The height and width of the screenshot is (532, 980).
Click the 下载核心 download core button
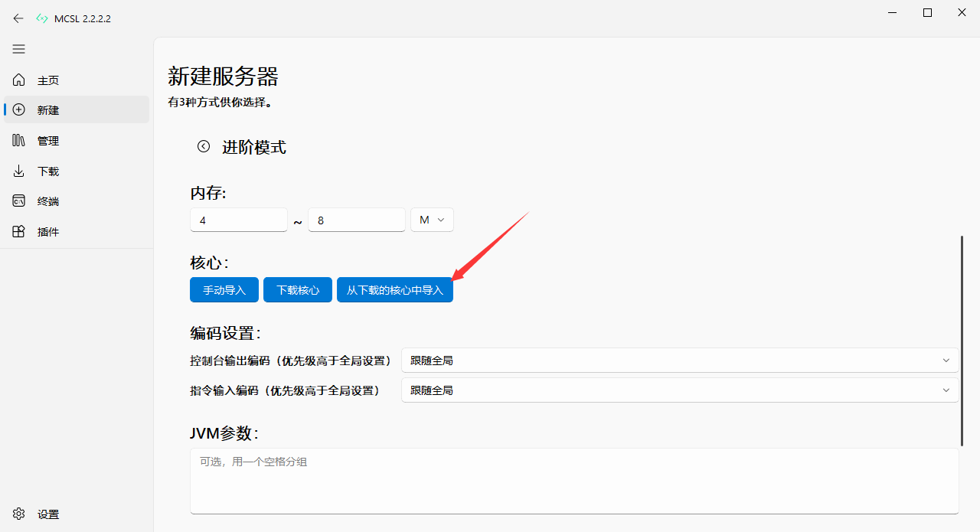click(x=297, y=289)
